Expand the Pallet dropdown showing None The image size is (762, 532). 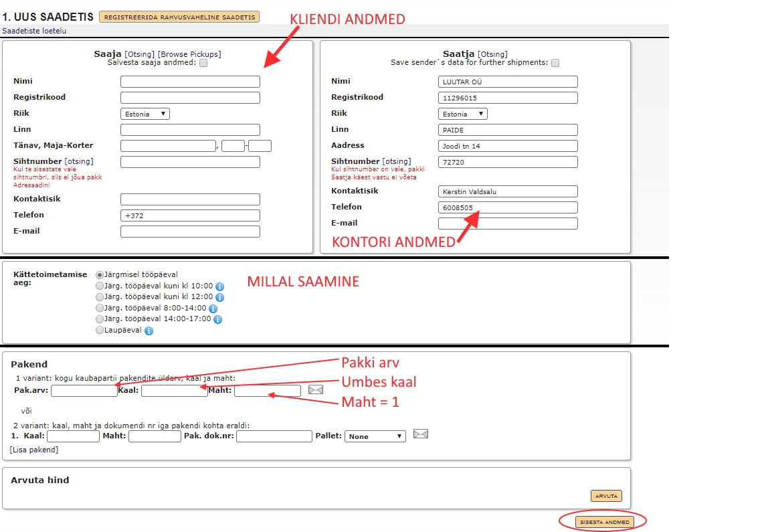click(x=375, y=436)
